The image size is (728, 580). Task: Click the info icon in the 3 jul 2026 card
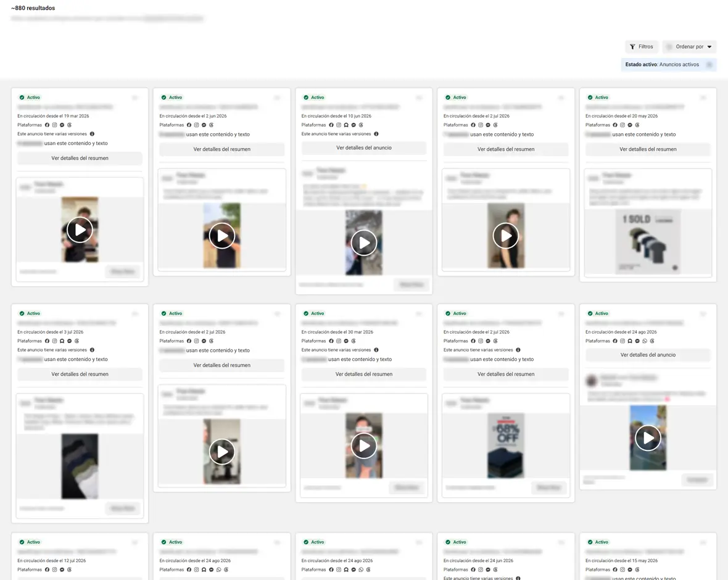point(92,350)
